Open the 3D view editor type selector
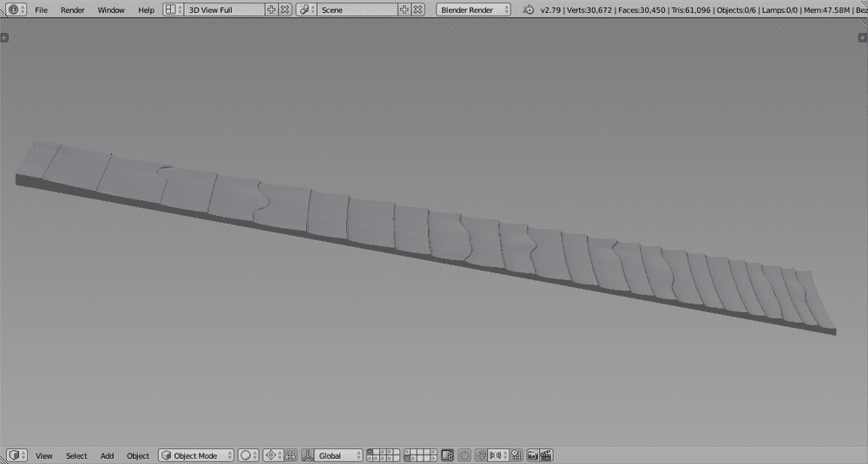Screen dimensions: 868x464 coord(16,455)
